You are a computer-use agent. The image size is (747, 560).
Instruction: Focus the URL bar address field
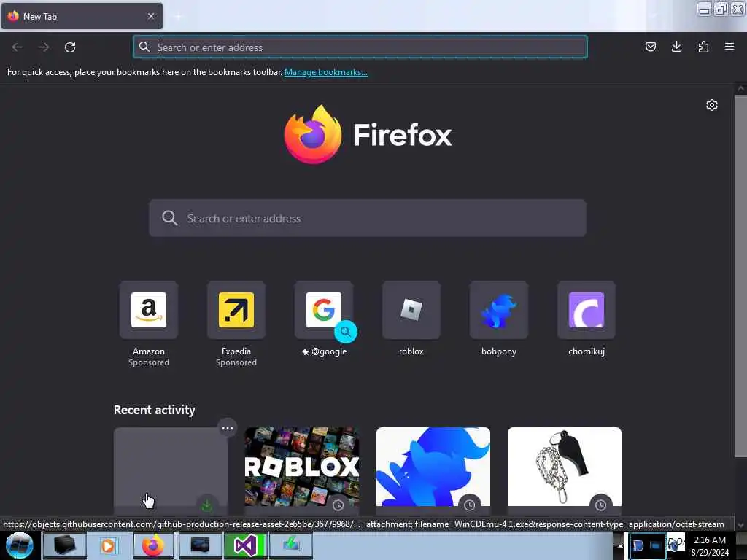[x=360, y=47]
